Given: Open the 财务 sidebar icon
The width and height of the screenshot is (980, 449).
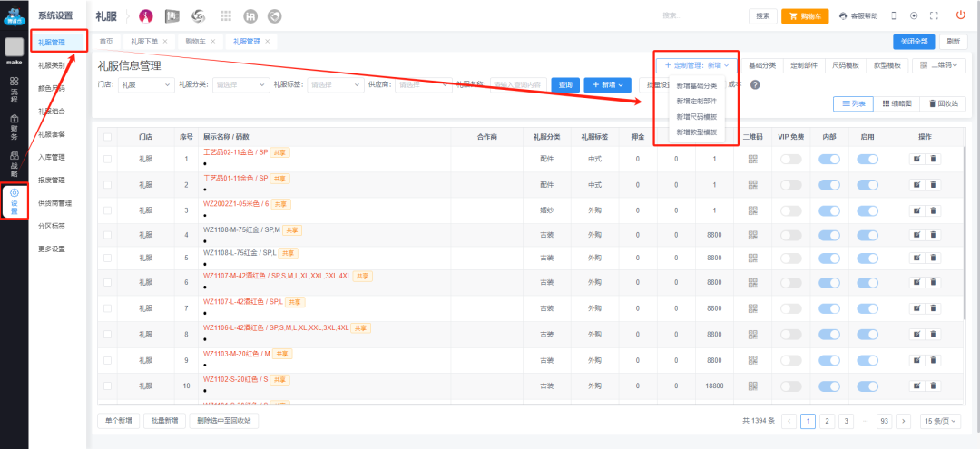Looking at the screenshot, I should point(14,125).
